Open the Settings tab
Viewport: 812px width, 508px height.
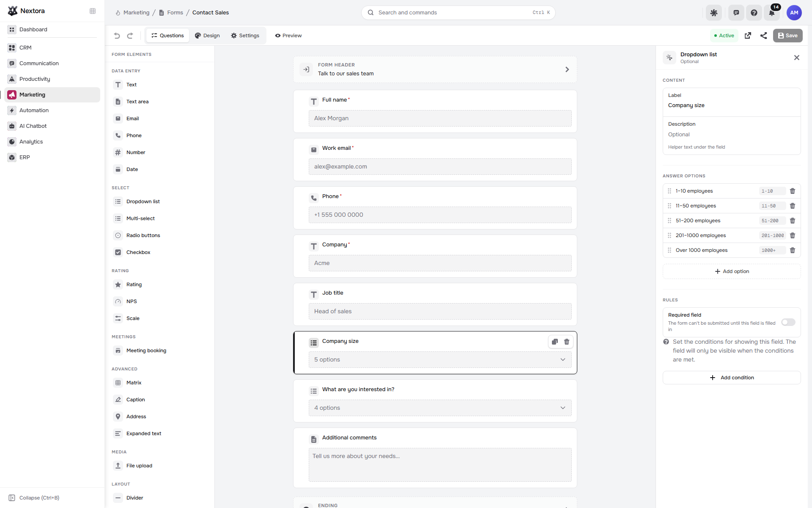245,36
